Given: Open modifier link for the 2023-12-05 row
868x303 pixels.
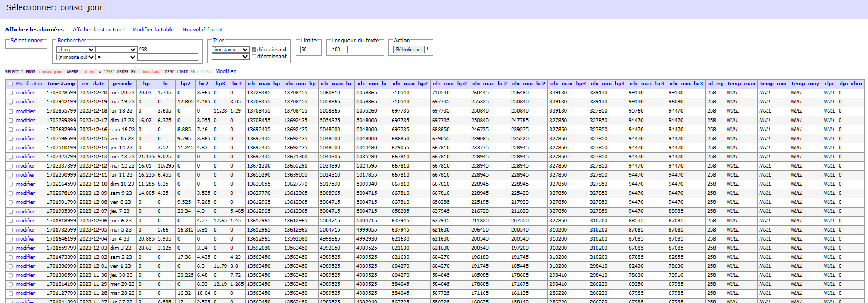Looking at the screenshot, I should (25, 230).
